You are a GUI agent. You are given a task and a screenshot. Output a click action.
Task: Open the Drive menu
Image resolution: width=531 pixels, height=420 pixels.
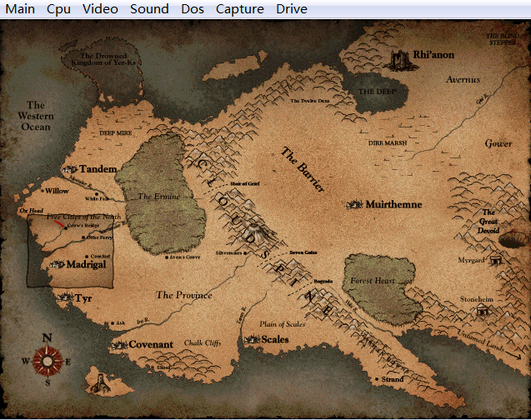point(292,9)
